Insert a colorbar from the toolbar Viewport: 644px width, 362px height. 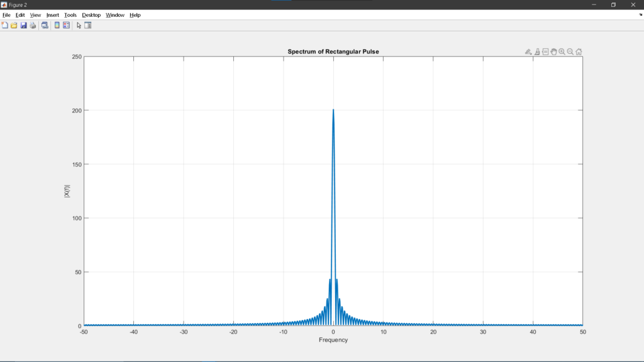coord(57,25)
